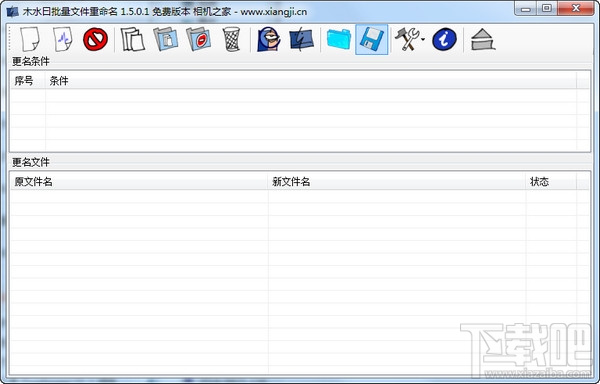The height and width of the screenshot is (384, 600).
Task: Click the floppy disk save icon
Action: point(372,39)
